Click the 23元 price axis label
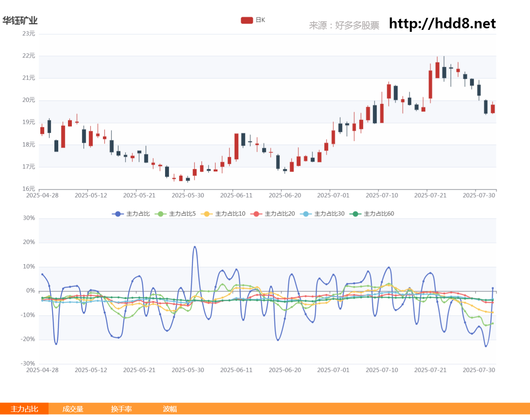 pyautogui.click(x=29, y=34)
